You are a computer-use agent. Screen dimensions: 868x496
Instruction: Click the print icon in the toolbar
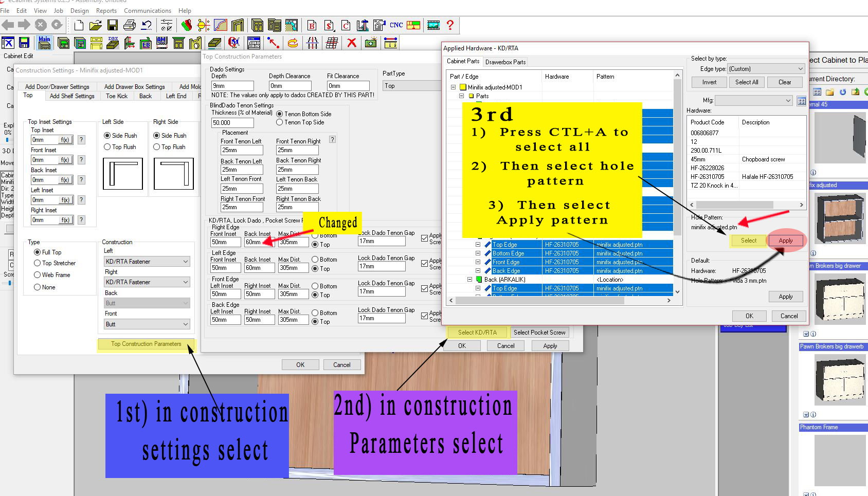(x=130, y=25)
